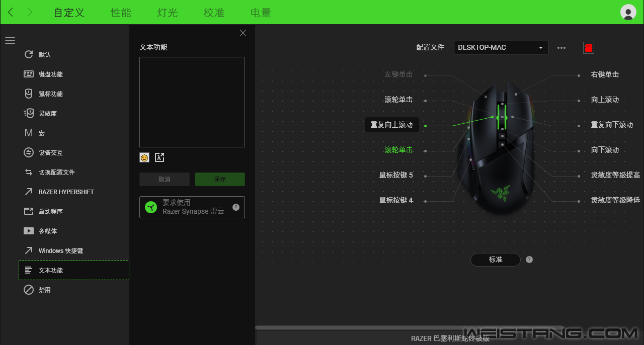Select 键盘功能 in the sidebar
This screenshot has height=345, width=644.
[x=50, y=74]
